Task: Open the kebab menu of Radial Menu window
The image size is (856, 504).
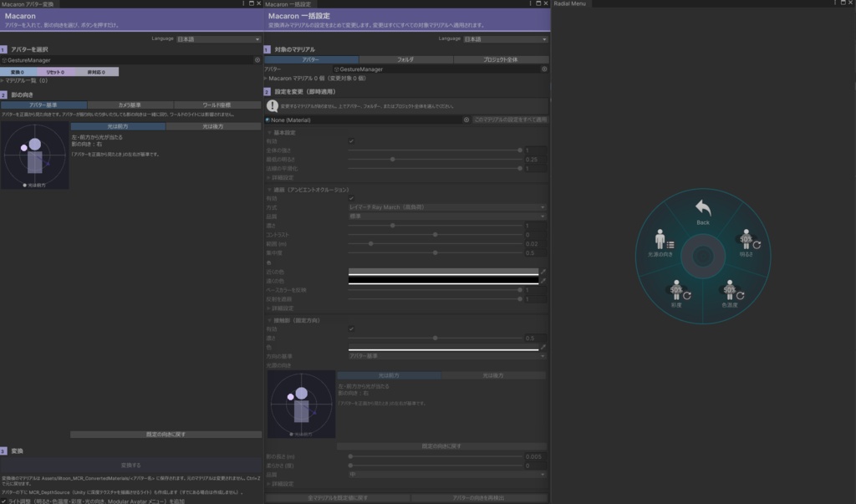Action: pyautogui.click(x=835, y=3)
